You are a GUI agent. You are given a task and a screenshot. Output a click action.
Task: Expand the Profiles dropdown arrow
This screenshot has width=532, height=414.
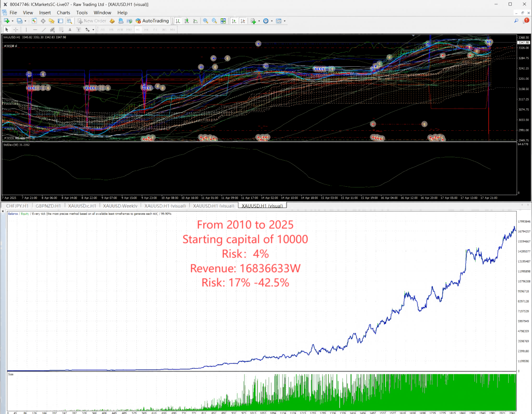[25, 21]
